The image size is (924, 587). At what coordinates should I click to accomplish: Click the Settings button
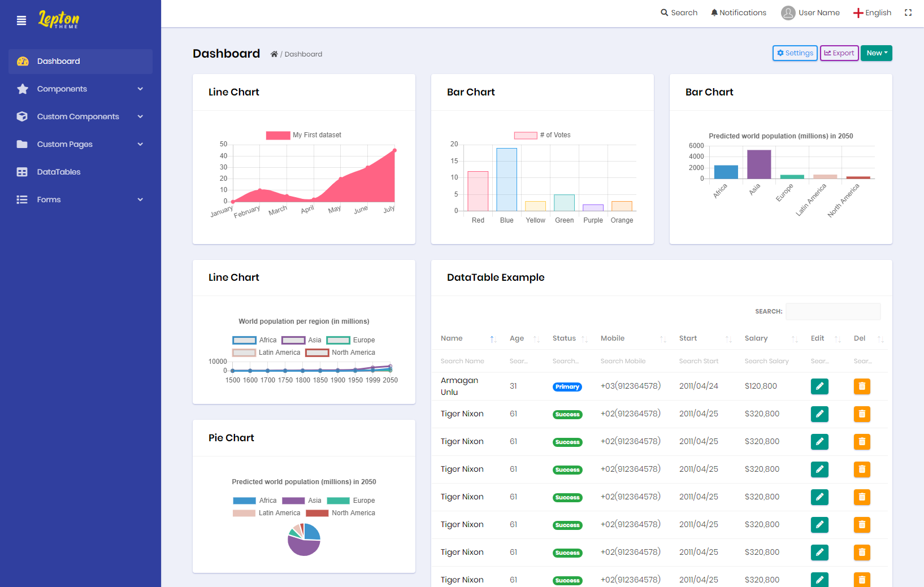coord(795,53)
